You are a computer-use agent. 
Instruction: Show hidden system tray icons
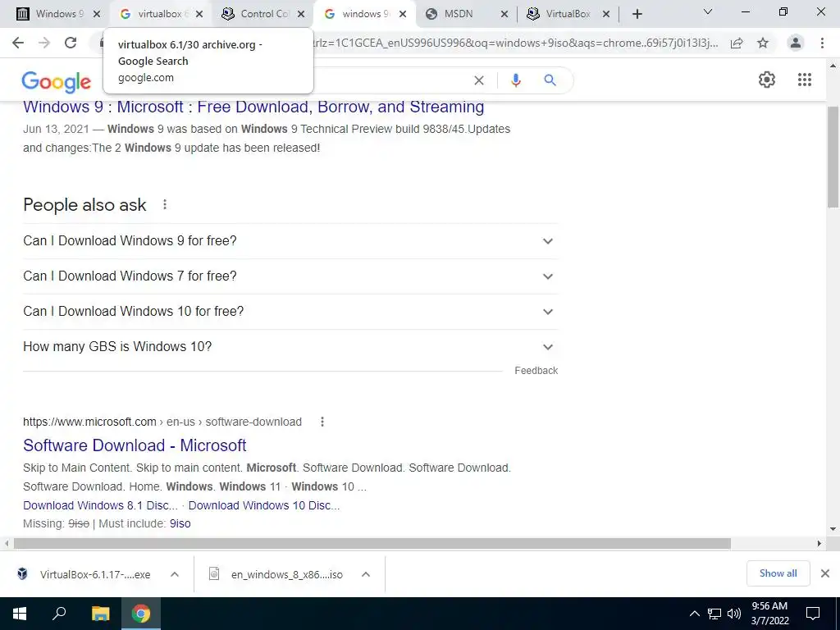click(694, 614)
